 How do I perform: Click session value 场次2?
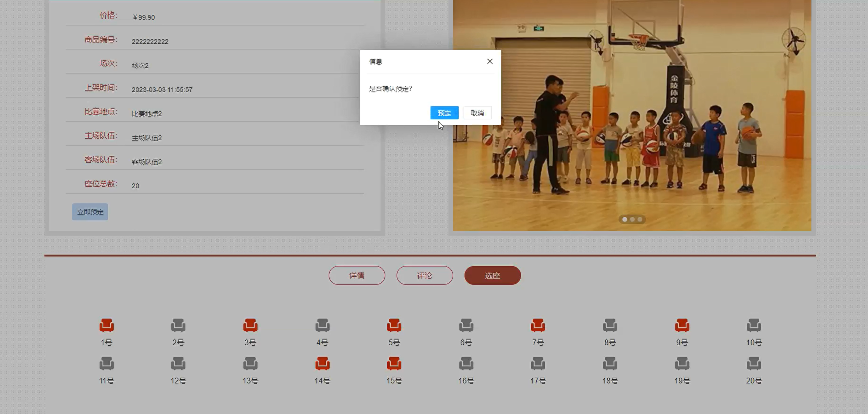(x=140, y=66)
